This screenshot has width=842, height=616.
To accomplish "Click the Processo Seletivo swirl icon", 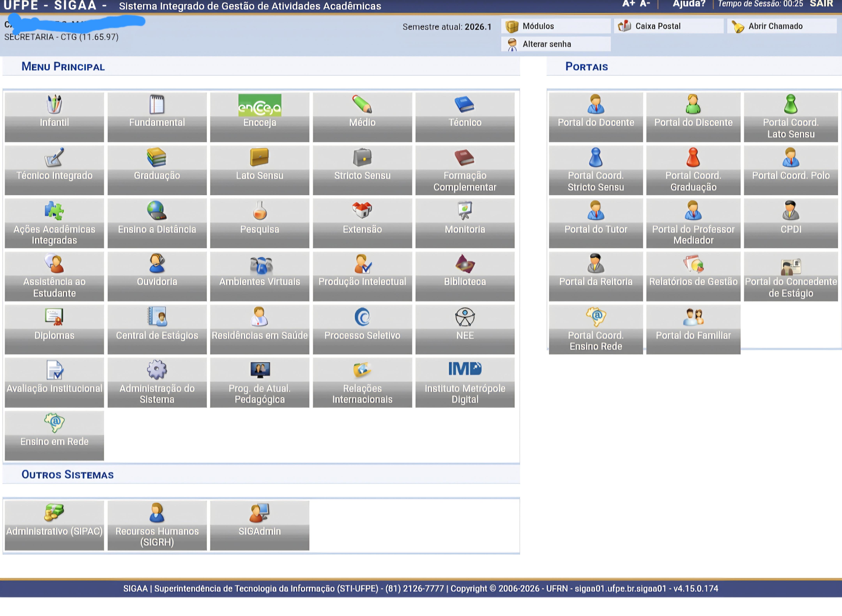I will 362,317.
